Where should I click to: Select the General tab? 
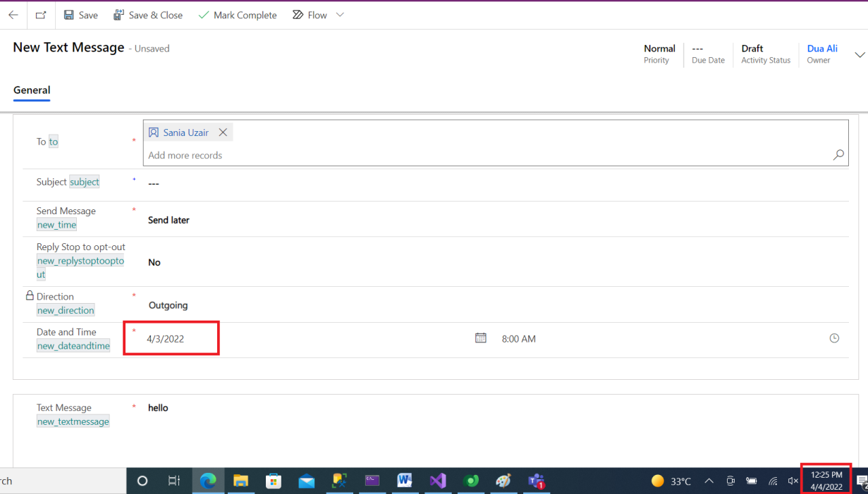pos(32,90)
